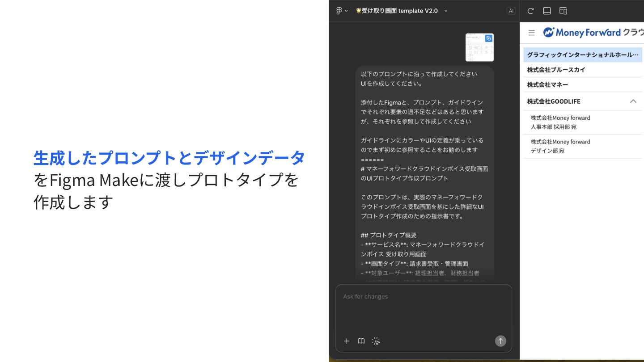This screenshot has width=644, height=362.
Task: Select 株式会社マネー in the company list
Action: click(x=583, y=84)
